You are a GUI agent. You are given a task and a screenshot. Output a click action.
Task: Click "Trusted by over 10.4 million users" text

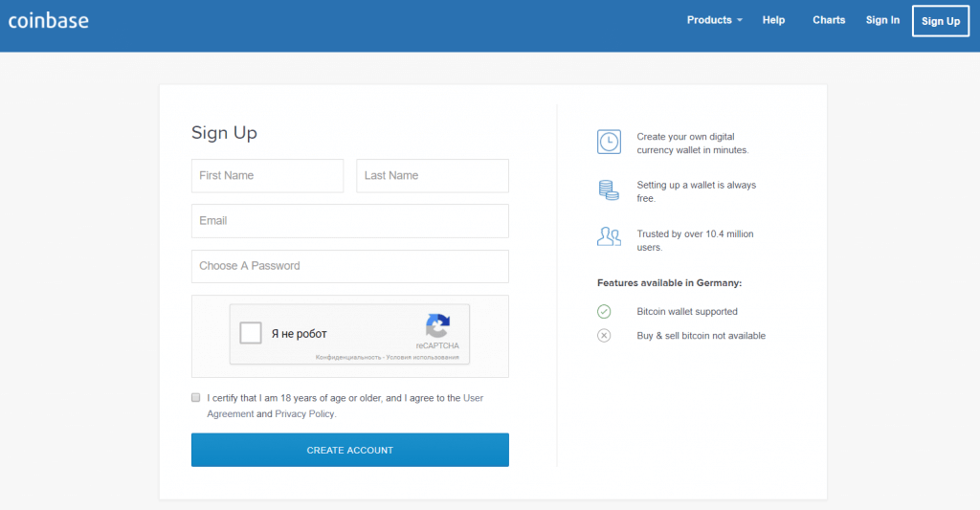pos(695,240)
